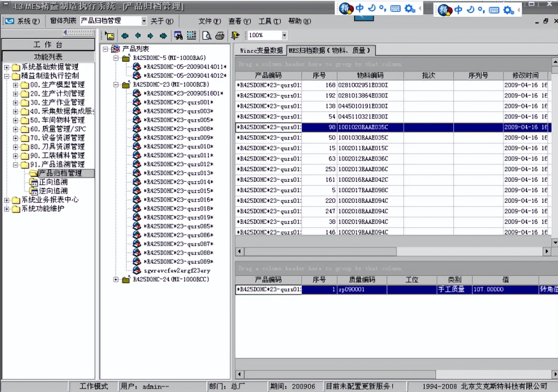Click the 物料编码 column header
558x392 pixels.
370,75
